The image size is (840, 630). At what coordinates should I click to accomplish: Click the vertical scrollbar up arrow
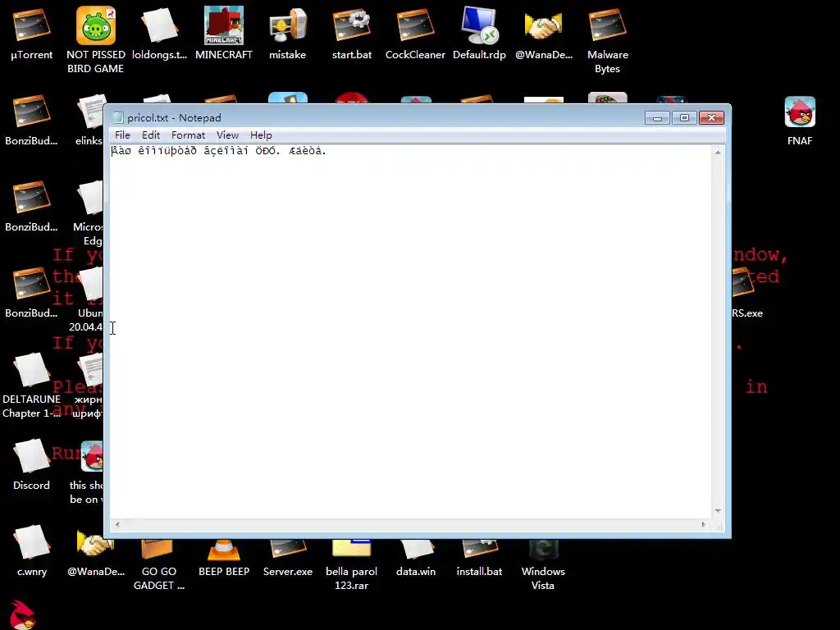click(718, 153)
